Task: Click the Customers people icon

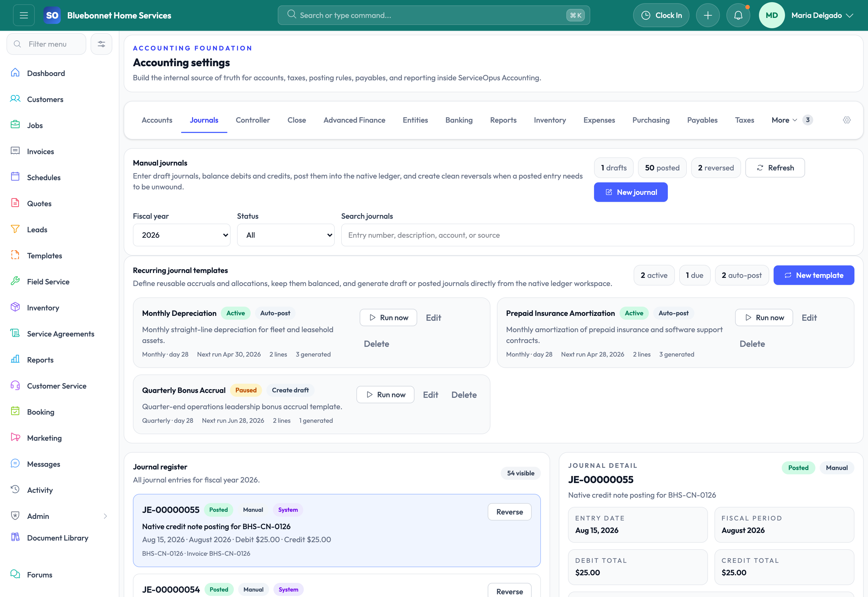Action: (15, 99)
